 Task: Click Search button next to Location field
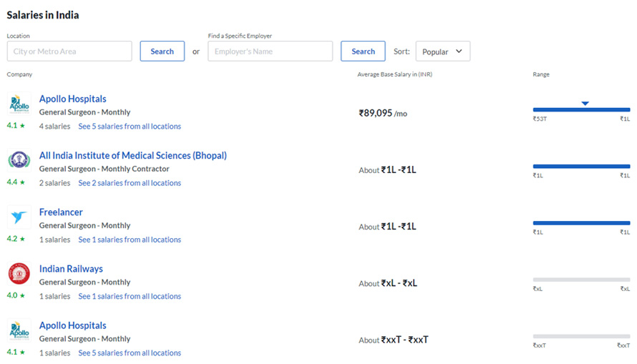point(162,51)
